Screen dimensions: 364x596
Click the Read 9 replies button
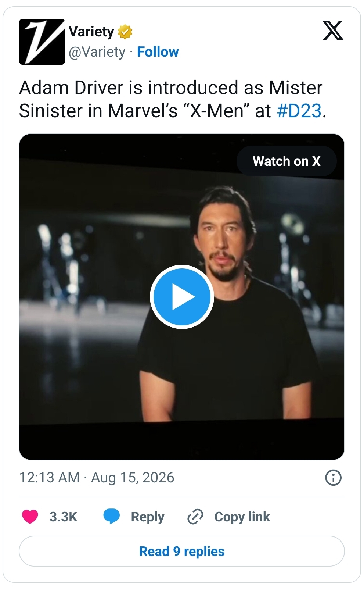pos(182,551)
